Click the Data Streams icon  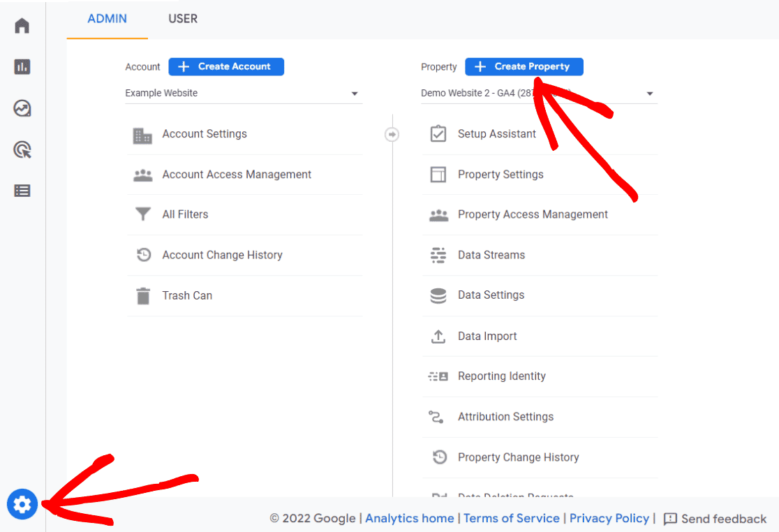(x=438, y=256)
